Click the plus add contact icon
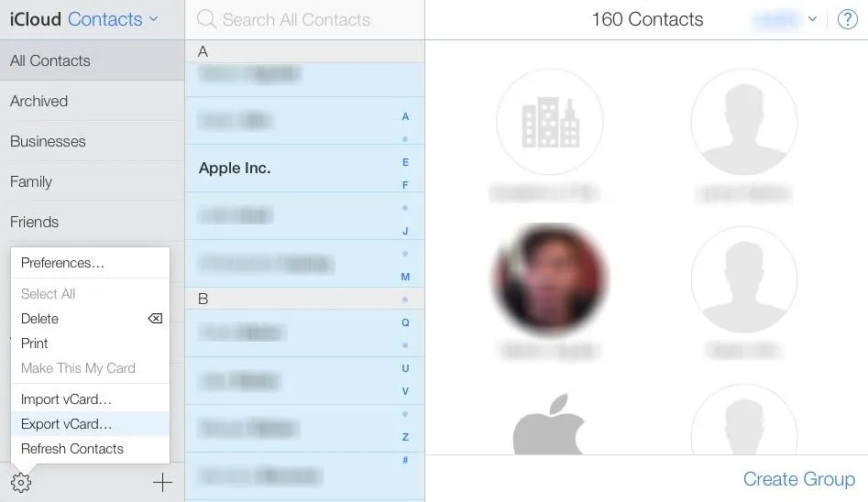This screenshot has width=868, height=502. click(x=162, y=483)
